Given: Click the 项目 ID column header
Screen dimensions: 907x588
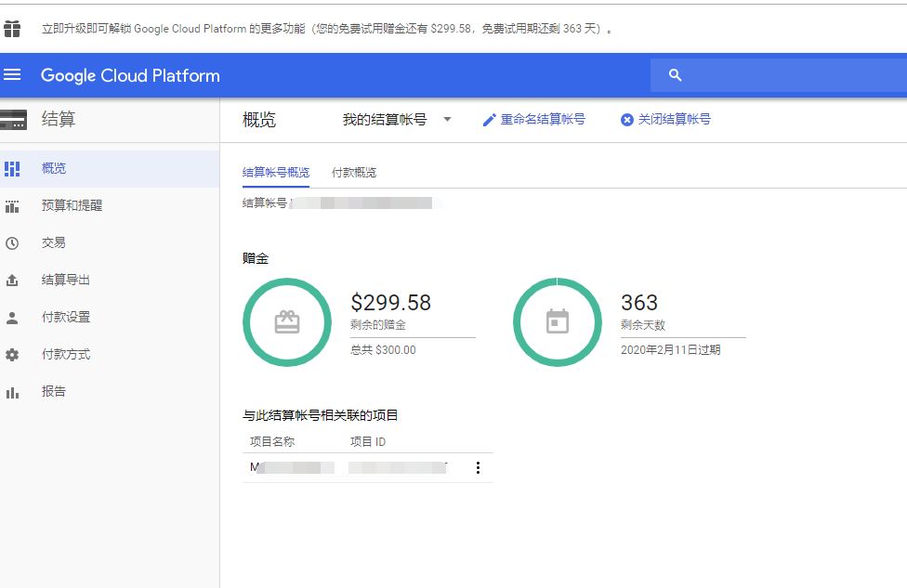Looking at the screenshot, I should click(x=368, y=442).
